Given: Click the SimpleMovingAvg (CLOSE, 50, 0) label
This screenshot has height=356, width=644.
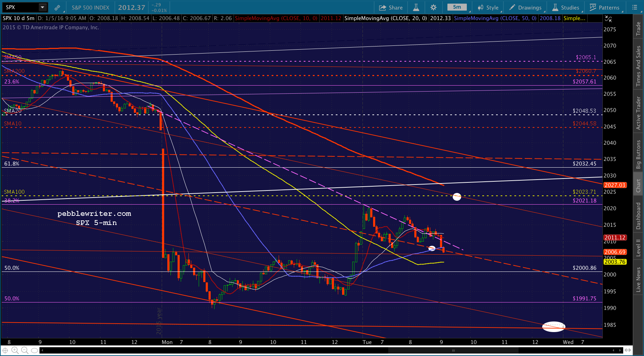Looking at the screenshot, I should coord(495,18).
